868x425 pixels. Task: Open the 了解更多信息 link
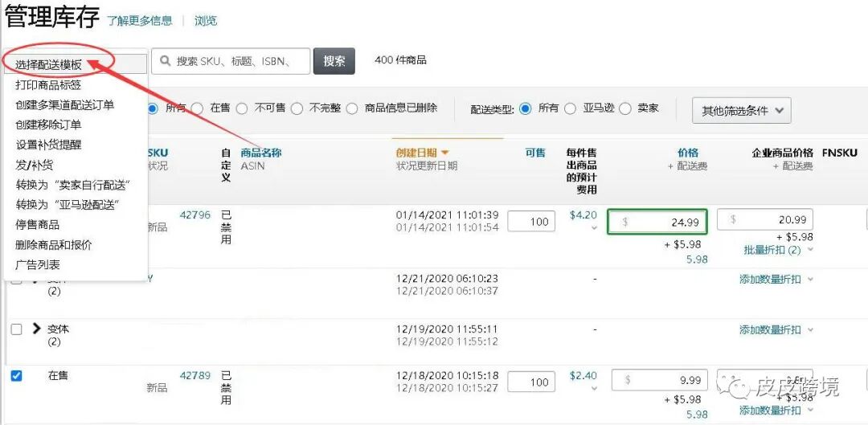140,21
